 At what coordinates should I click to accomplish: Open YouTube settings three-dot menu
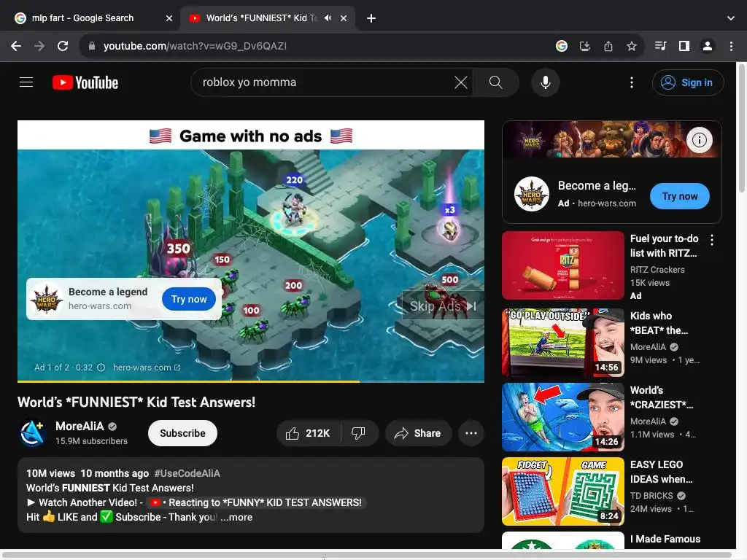[632, 82]
